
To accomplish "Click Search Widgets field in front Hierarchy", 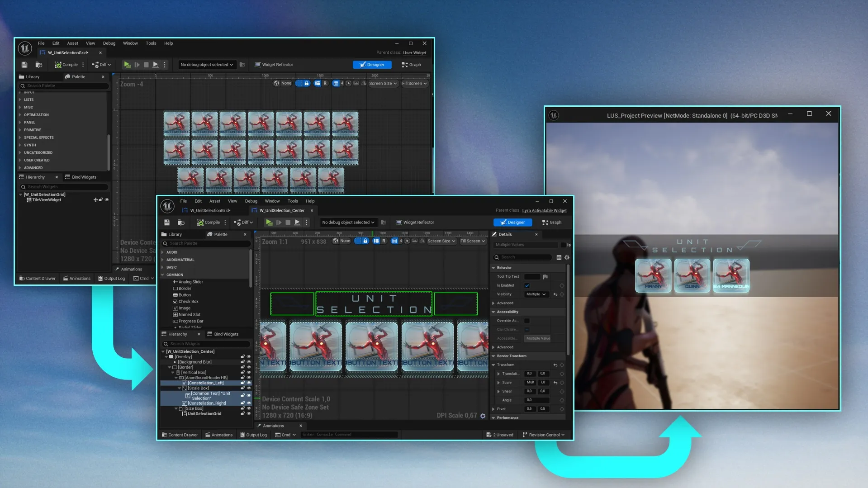I will pyautogui.click(x=207, y=344).
